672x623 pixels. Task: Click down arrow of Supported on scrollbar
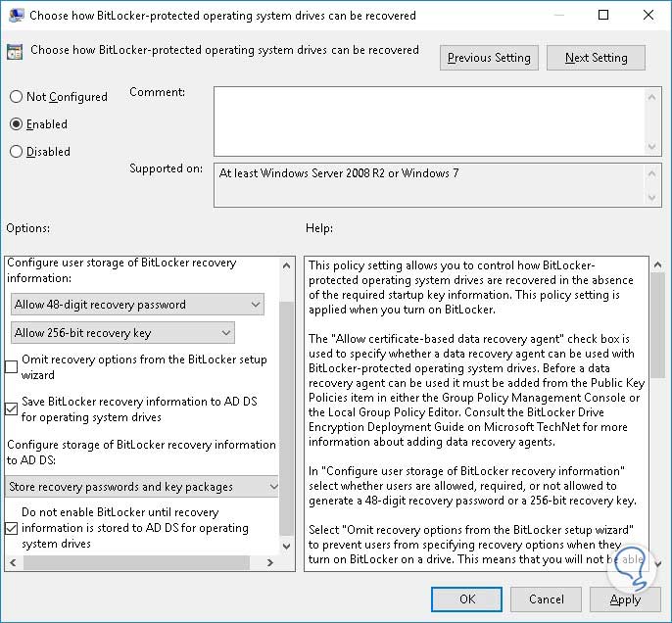pos(651,198)
